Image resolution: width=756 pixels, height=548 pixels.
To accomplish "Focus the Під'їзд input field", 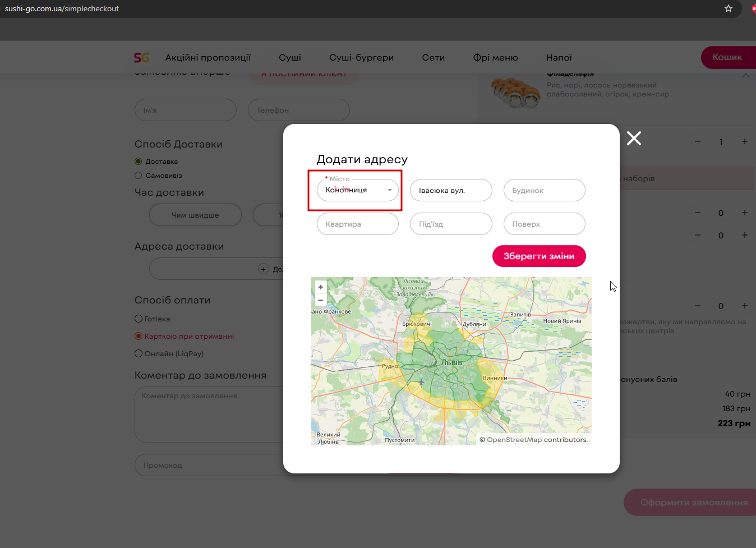I will [451, 224].
